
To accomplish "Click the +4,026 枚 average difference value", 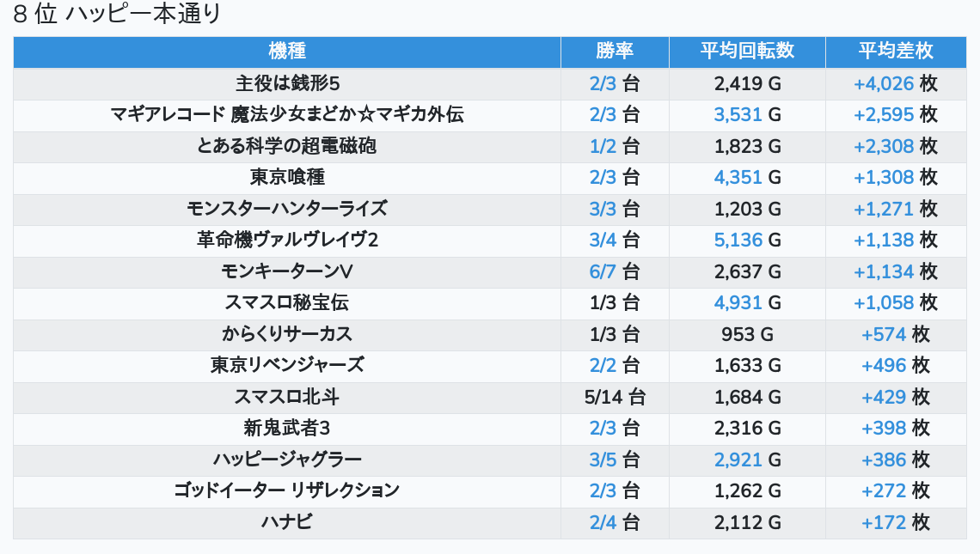I will 895,83.
